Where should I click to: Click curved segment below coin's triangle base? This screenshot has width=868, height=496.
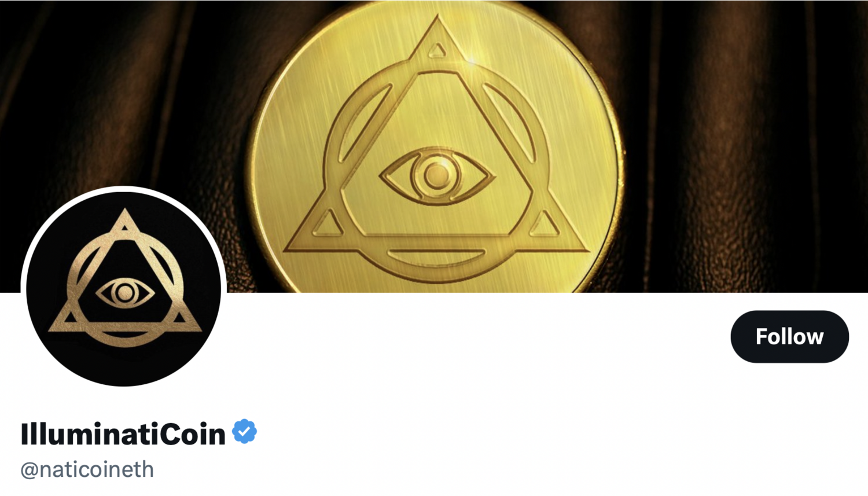[436, 256]
